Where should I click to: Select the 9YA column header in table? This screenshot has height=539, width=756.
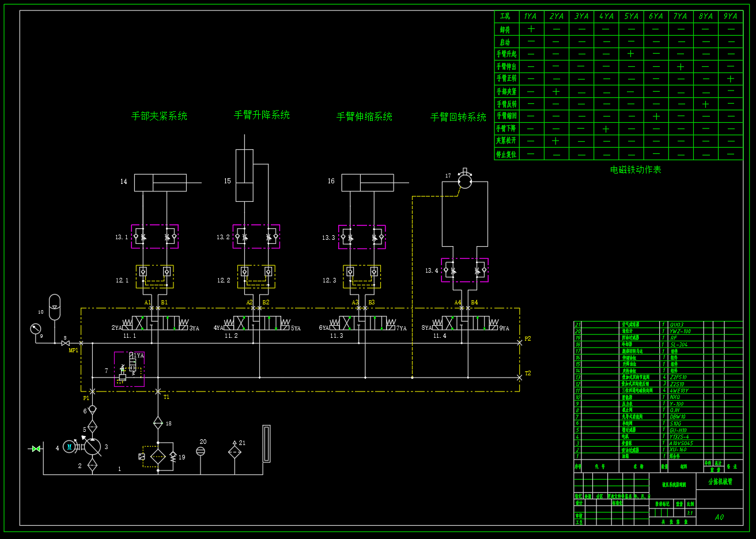pyautogui.click(x=731, y=16)
